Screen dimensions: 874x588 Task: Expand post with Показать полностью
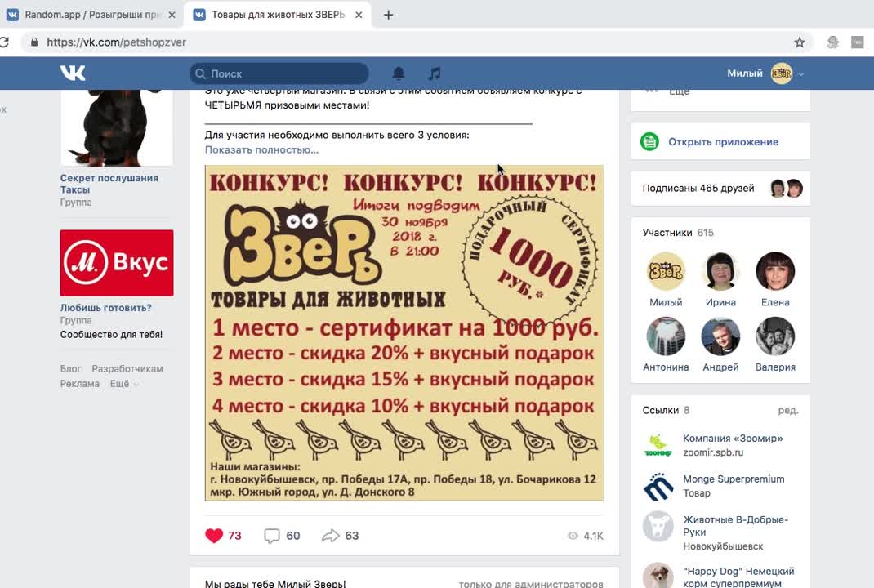point(261,150)
